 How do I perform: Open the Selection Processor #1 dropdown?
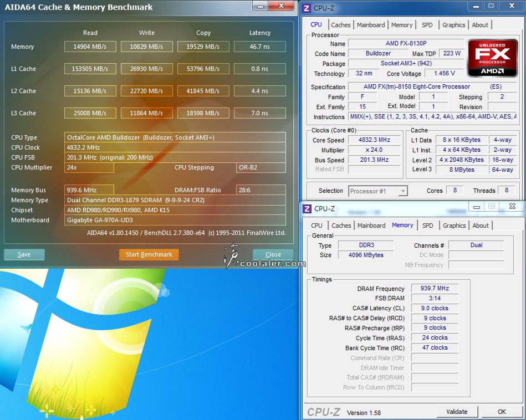click(x=378, y=191)
